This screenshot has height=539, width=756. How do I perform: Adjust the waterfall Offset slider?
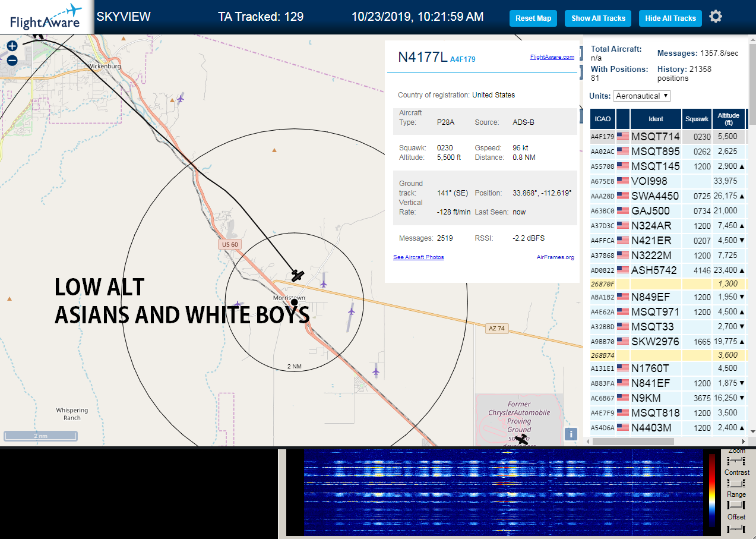[736, 528]
